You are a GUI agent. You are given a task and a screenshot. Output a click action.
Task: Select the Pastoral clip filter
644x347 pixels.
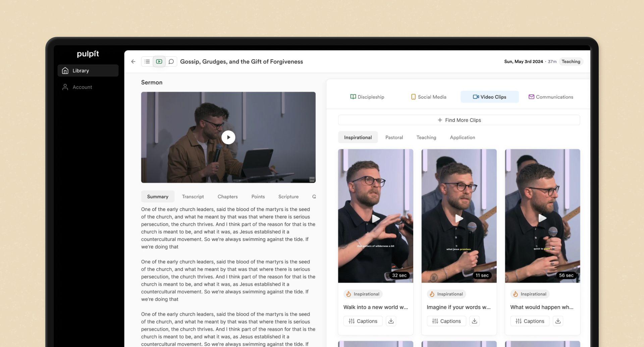click(x=394, y=137)
